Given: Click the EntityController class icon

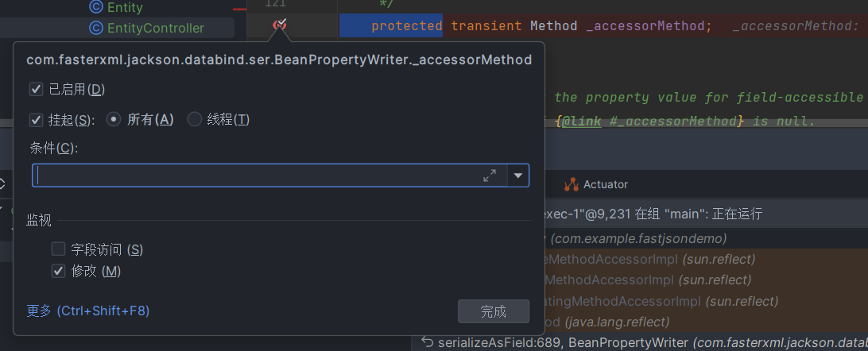Looking at the screenshot, I should pyautogui.click(x=96, y=29).
